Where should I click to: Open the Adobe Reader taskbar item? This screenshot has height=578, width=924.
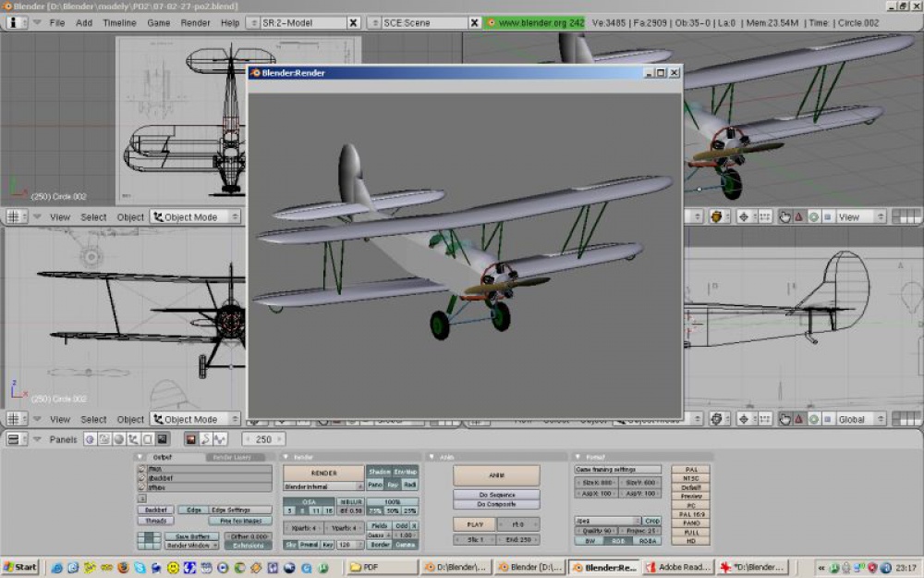pyautogui.click(x=678, y=568)
